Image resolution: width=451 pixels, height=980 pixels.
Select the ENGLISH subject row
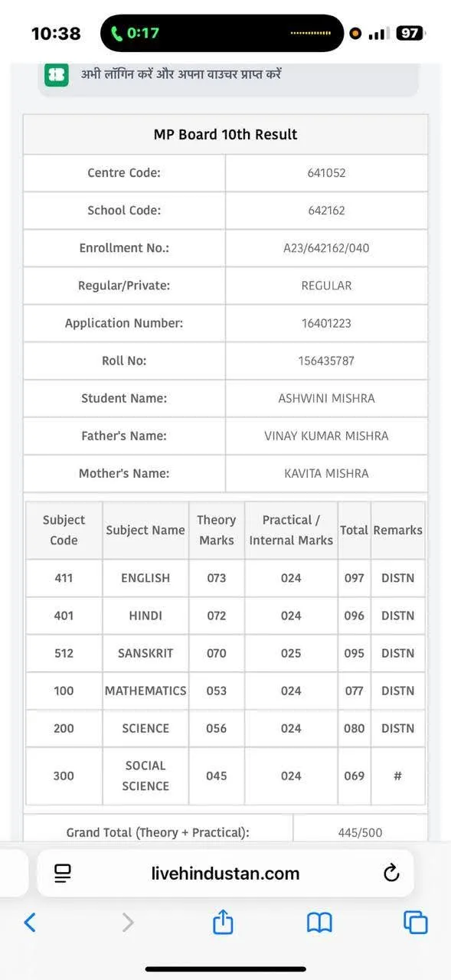[225, 578]
